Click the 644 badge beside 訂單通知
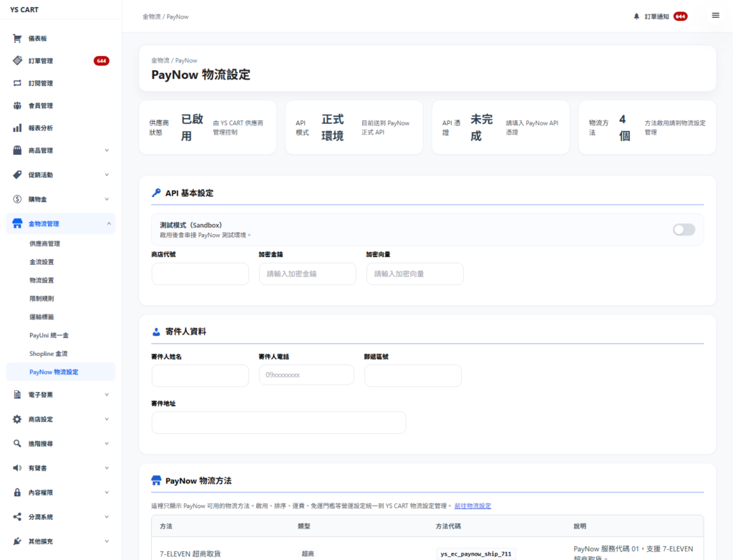Viewport: 733px width, 560px height. click(x=680, y=16)
